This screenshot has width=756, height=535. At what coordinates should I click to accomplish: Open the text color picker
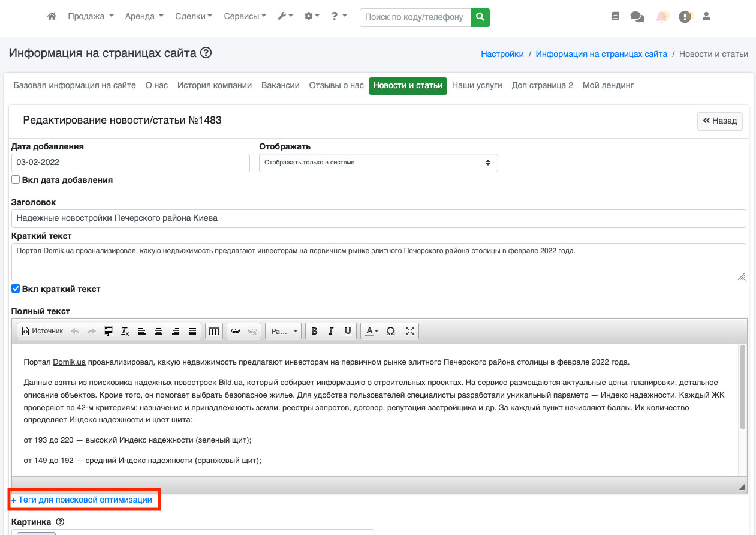(371, 331)
